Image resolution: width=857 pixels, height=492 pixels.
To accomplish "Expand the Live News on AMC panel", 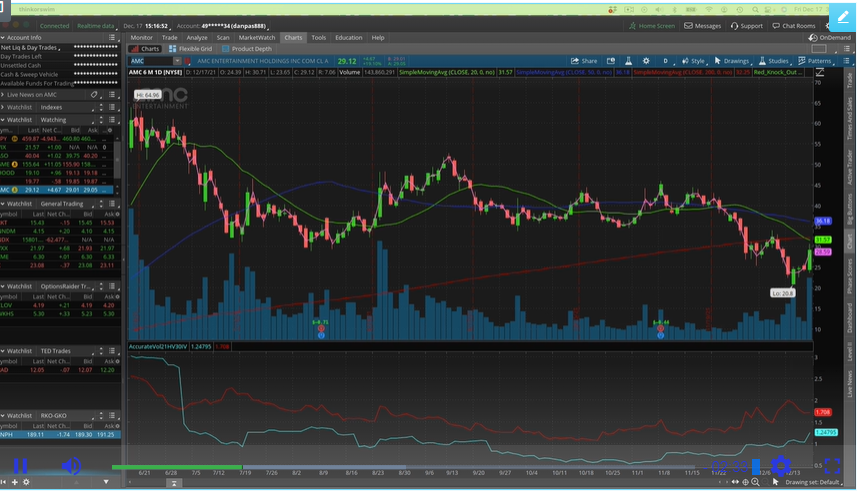I will [3, 95].
